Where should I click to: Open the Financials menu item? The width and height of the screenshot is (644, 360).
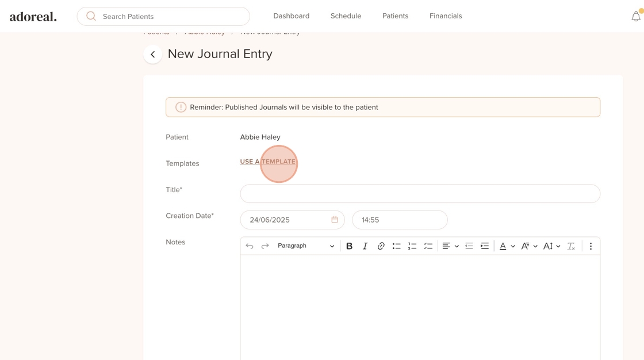point(446,16)
